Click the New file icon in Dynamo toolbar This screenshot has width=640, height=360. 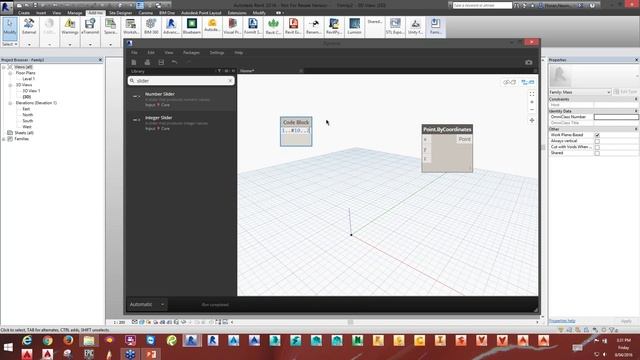coord(134,62)
